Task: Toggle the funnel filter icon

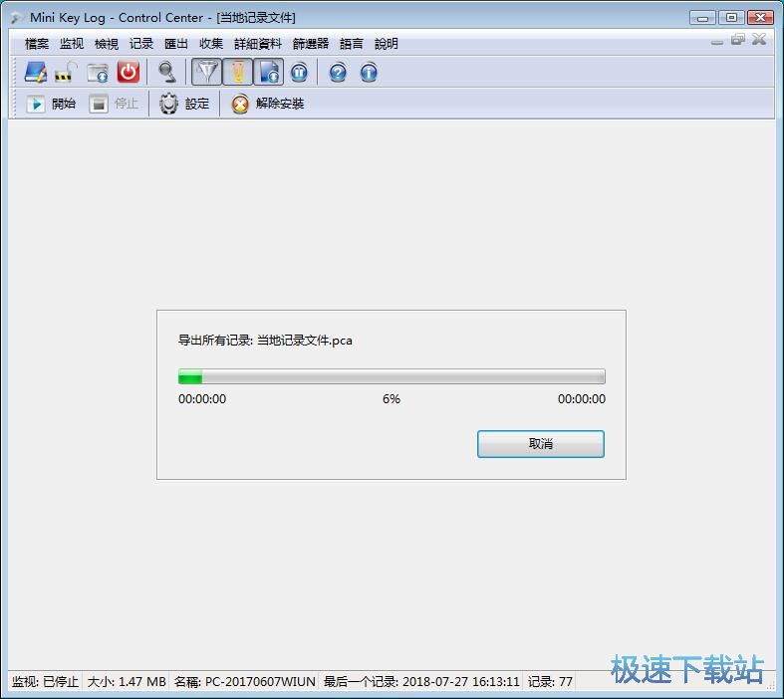Action: click(x=206, y=73)
